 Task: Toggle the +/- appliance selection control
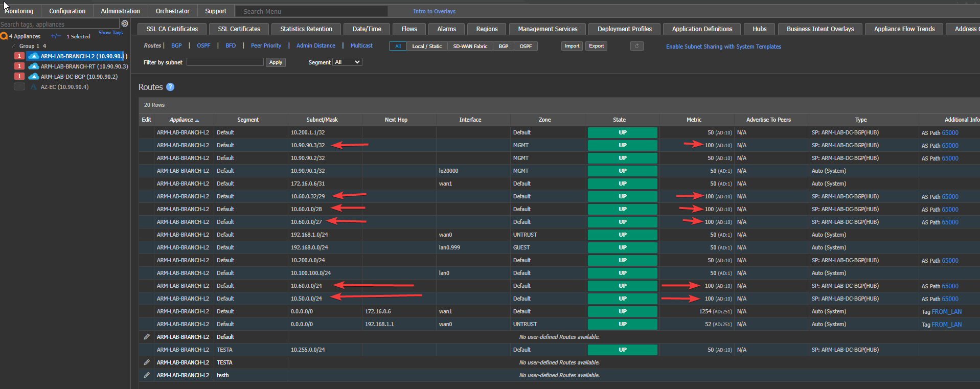pyautogui.click(x=56, y=36)
